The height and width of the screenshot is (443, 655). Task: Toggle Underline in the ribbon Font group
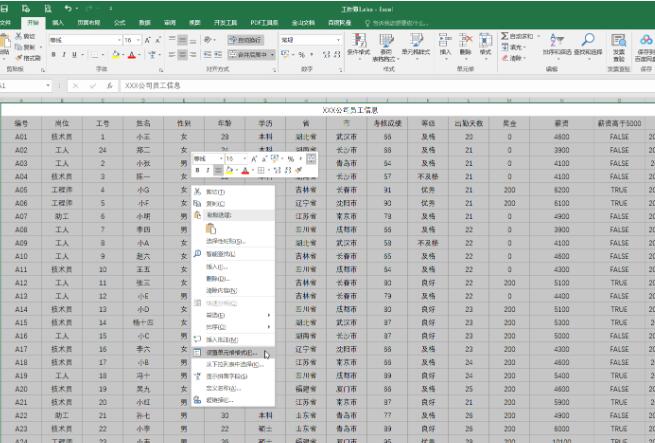(74, 55)
